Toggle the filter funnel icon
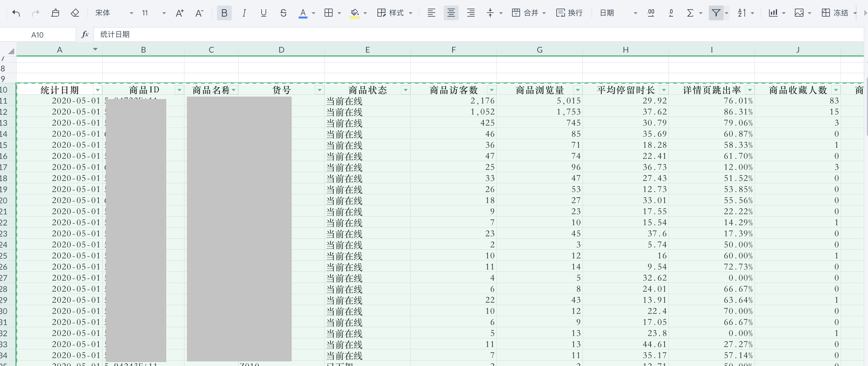The width and height of the screenshot is (868, 366). pos(716,13)
